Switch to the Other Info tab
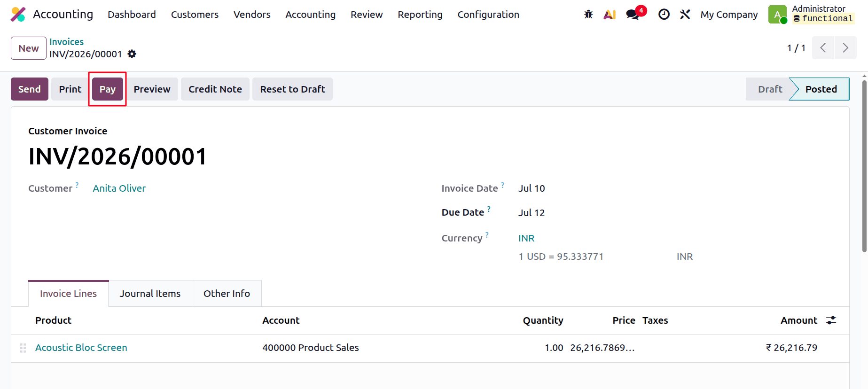The image size is (868, 389). [227, 294]
